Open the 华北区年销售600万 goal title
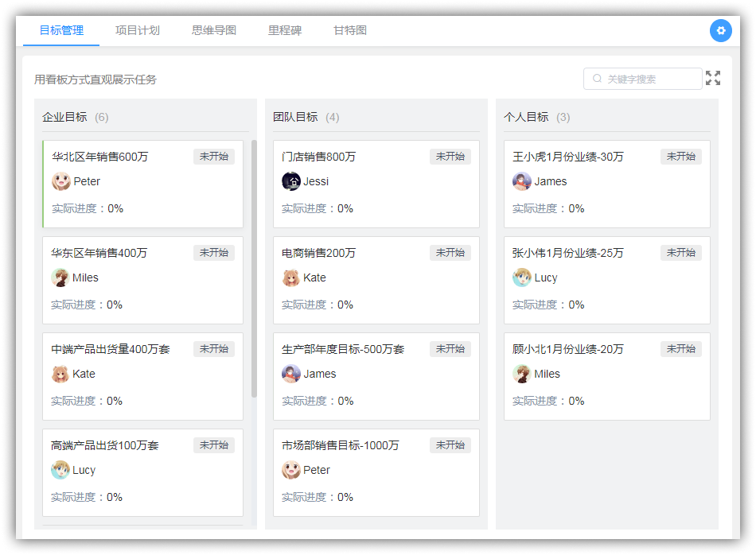The image size is (756, 555). tap(99, 157)
